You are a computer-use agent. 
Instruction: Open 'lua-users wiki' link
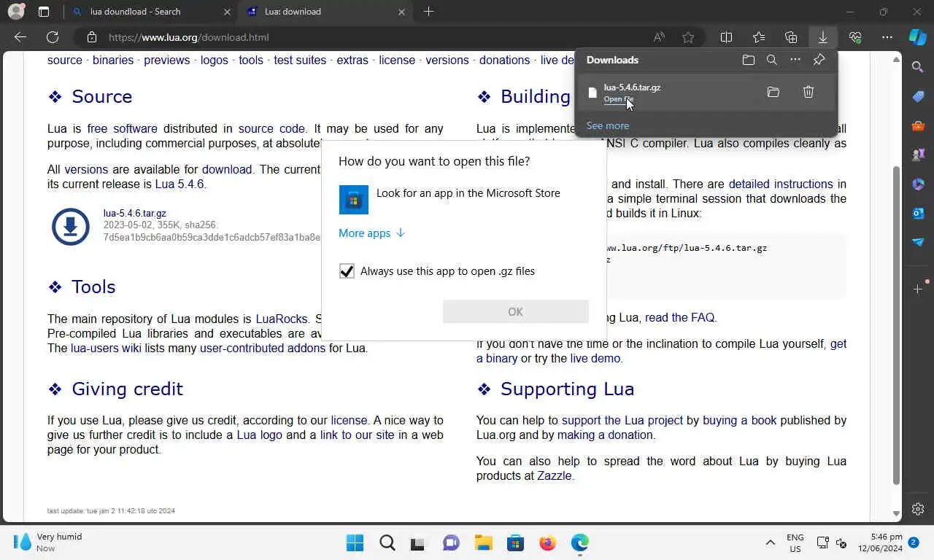tap(106, 348)
